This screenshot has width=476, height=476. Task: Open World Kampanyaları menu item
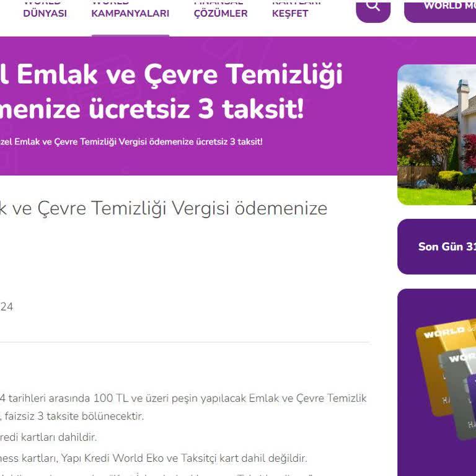tap(130, 9)
